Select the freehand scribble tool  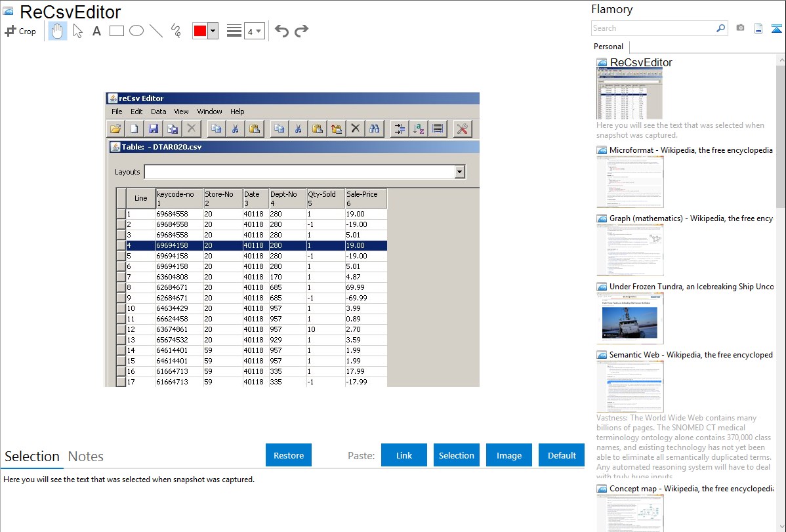(176, 31)
